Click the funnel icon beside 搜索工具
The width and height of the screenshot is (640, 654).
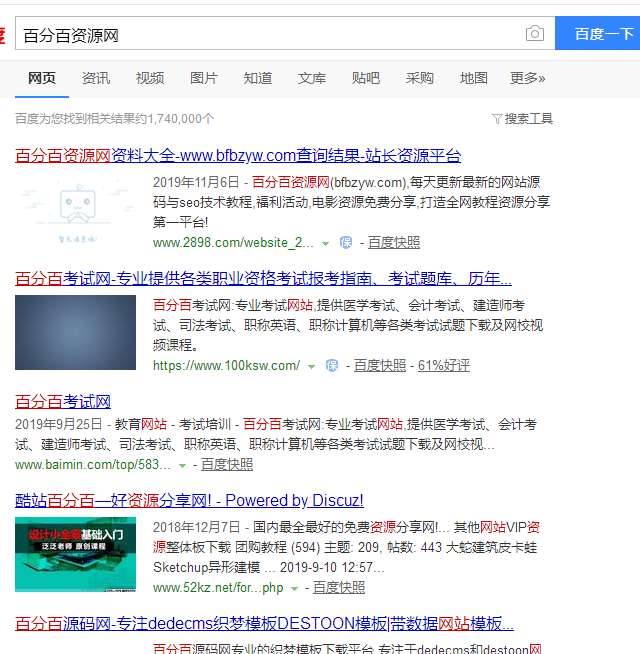coord(497,119)
